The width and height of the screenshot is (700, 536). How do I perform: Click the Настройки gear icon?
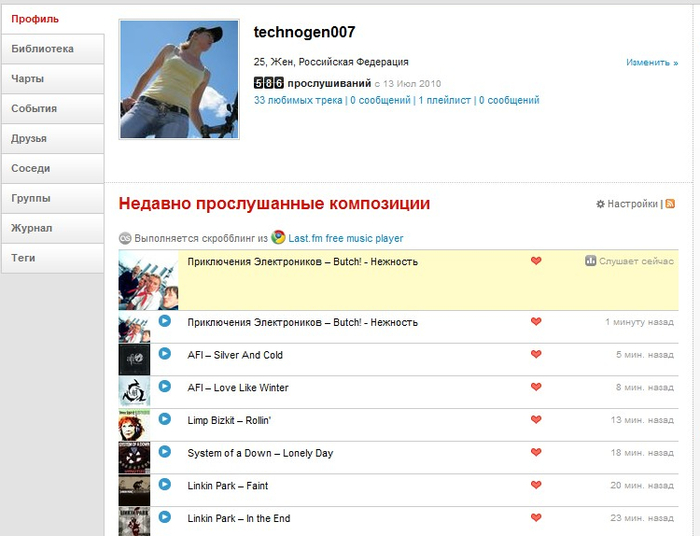[600, 204]
